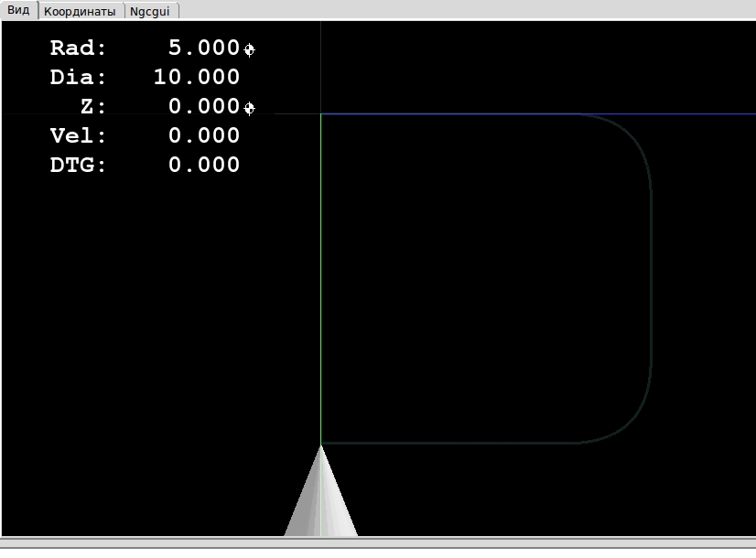Click the DTG: label

(x=78, y=166)
